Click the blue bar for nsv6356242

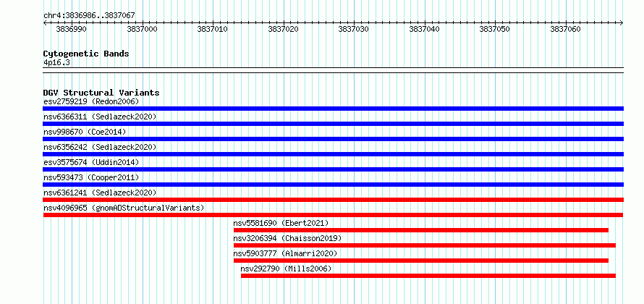click(x=333, y=154)
